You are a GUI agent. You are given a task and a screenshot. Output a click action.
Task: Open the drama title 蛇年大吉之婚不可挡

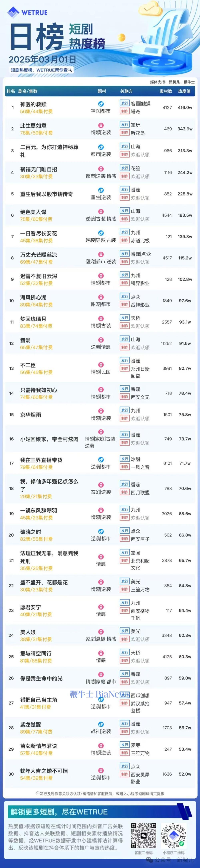tap(44, 771)
